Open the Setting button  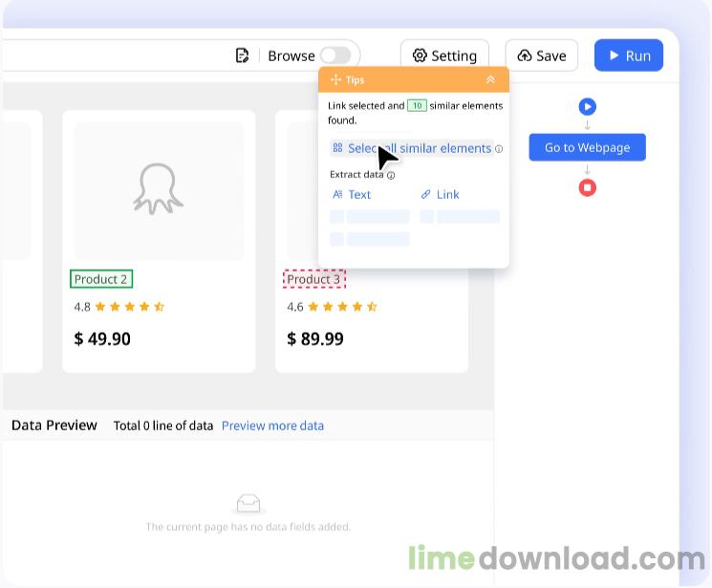click(x=444, y=55)
